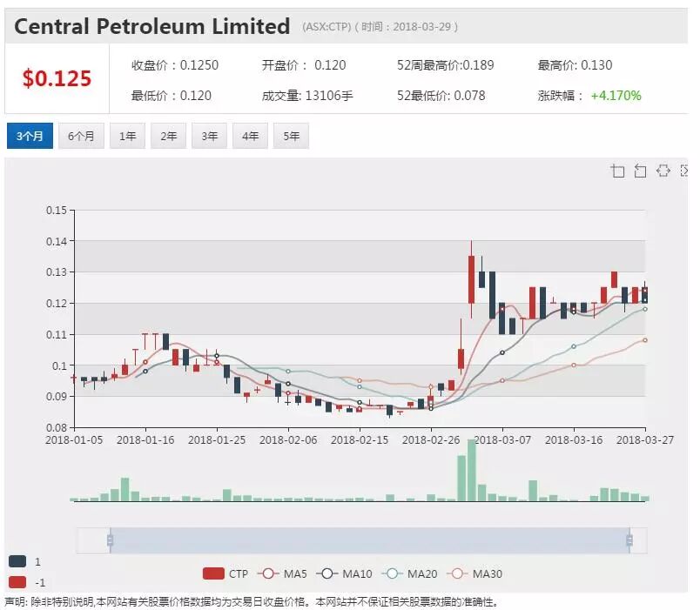Click the 开盘价：0.120 value
This screenshot has height=610, width=700.
(x=304, y=65)
